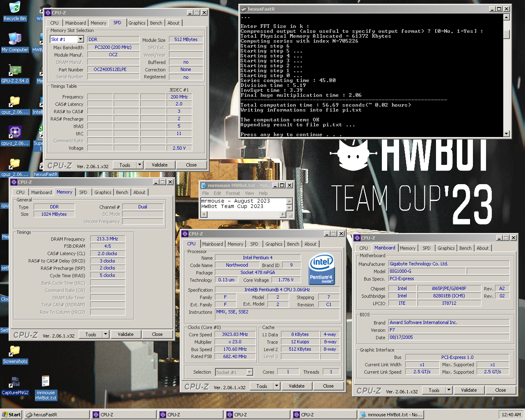
Task: Select CPU tab in Mainboard window
Action: click(x=364, y=248)
